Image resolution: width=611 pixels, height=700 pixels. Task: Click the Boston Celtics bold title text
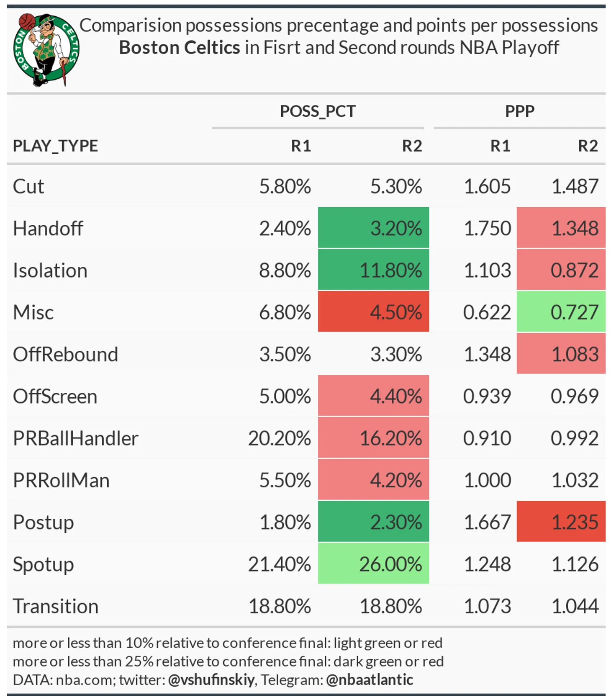click(x=180, y=47)
